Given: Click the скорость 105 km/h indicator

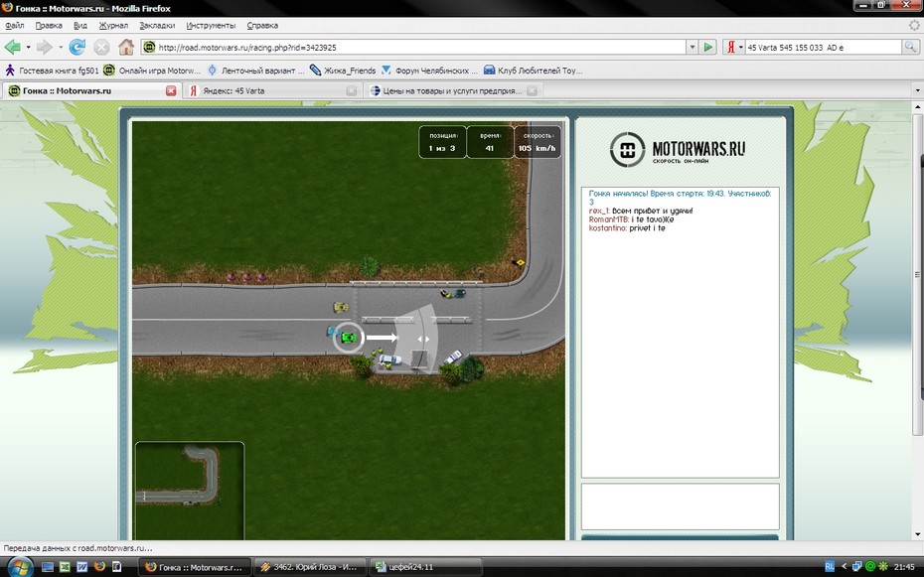Looking at the screenshot, I should [x=538, y=142].
